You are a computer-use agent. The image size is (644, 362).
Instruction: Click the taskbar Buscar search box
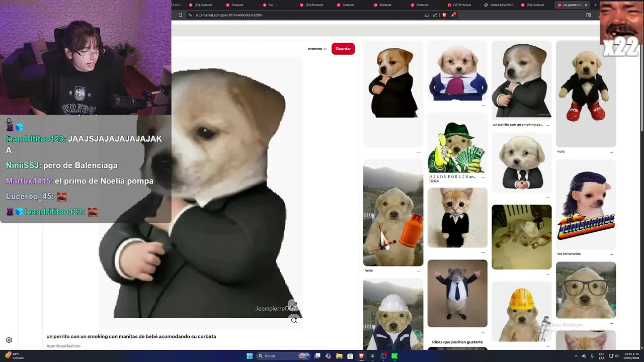[x=283, y=356]
